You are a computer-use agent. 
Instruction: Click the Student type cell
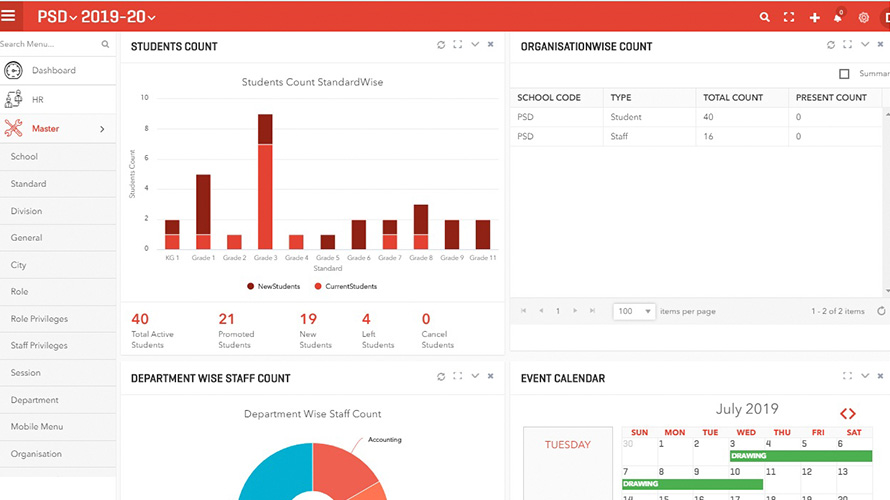tap(649, 117)
